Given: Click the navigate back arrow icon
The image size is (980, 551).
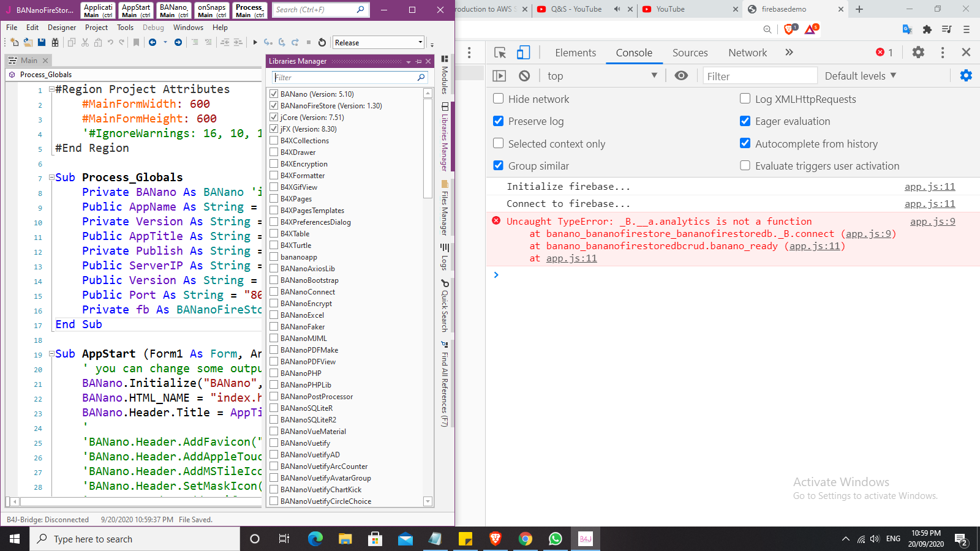Looking at the screenshot, I should coord(153,42).
